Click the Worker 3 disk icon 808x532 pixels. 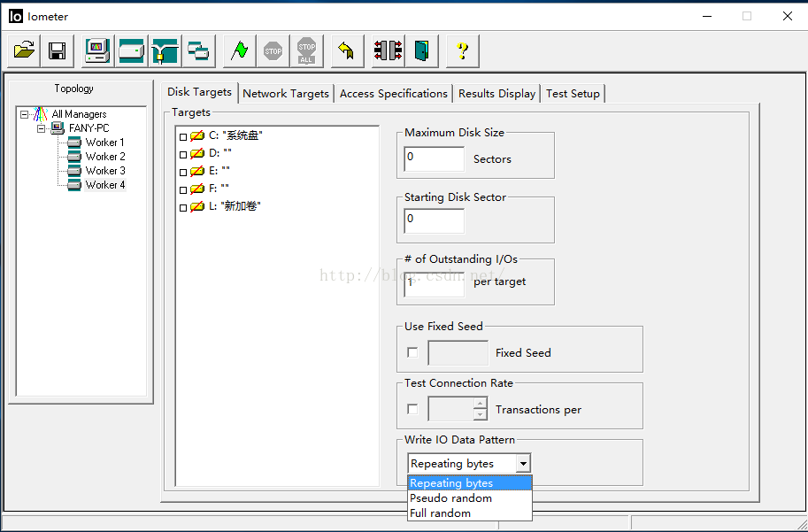(74, 171)
